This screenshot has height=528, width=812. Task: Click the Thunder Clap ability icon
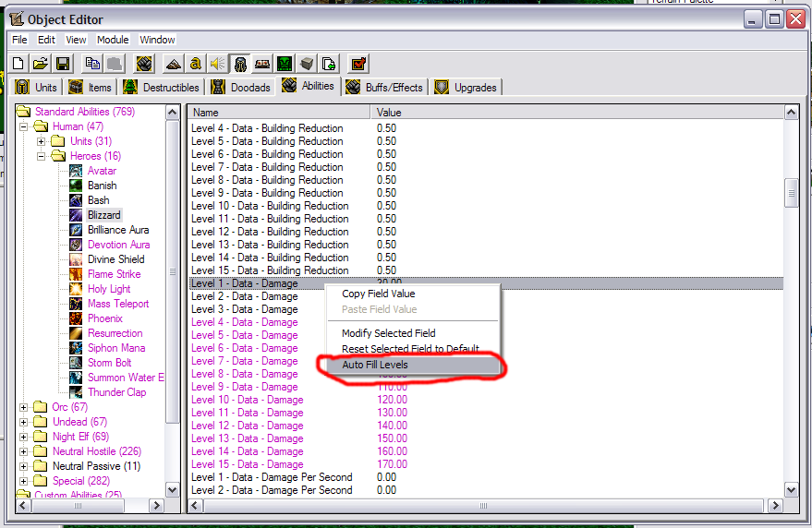[76, 392]
